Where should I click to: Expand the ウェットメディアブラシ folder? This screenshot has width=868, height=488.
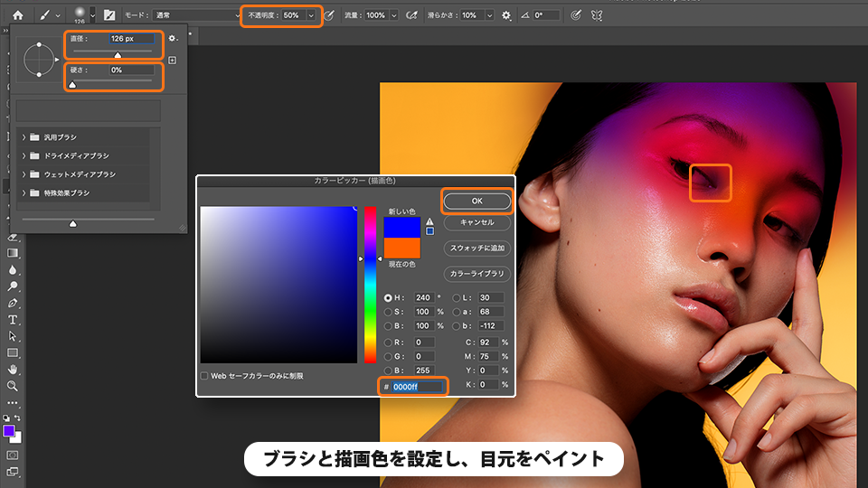pos(24,174)
